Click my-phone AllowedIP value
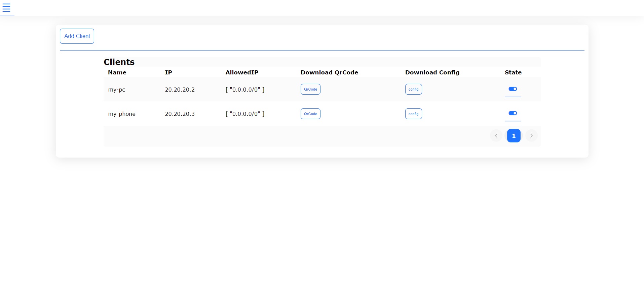The width and height of the screenshot is (644, 302). point(245,114)
